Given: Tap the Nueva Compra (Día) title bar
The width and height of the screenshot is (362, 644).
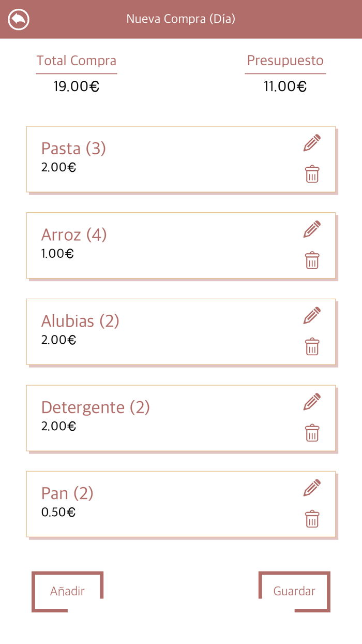Looking at the screenshot, I should click(x=180, y=19).
